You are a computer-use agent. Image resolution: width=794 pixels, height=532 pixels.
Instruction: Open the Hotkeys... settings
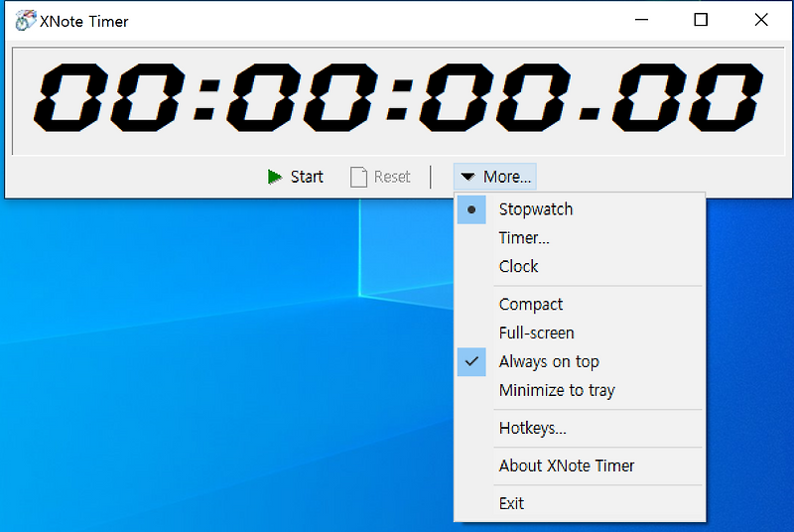(580, 428)
